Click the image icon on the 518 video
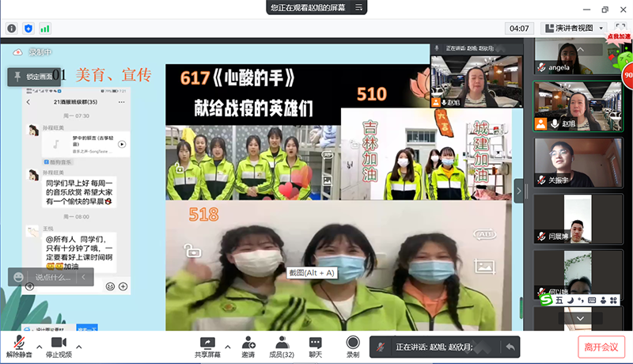The width and height of the screenshot is (633, 364). [x=484, y=267]
